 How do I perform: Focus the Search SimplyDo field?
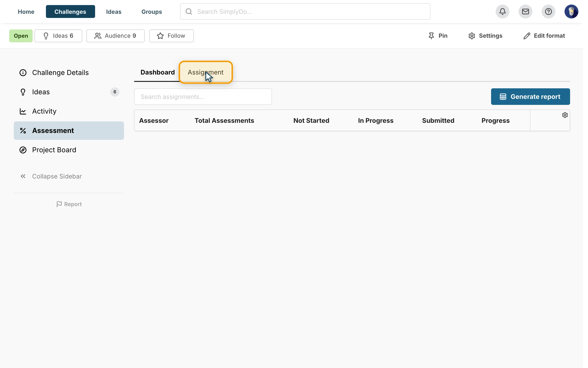pyautogui.click(x=305, y=11)
